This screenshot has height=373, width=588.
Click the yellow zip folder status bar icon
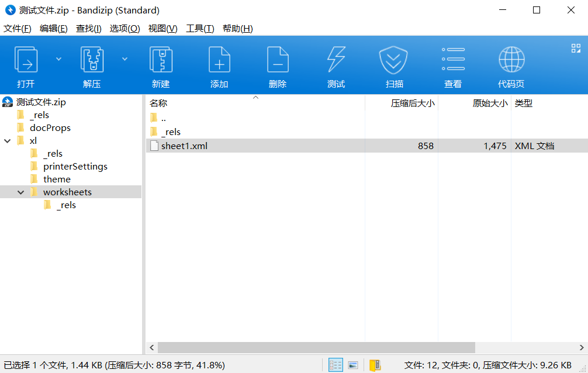pos(375,365)
